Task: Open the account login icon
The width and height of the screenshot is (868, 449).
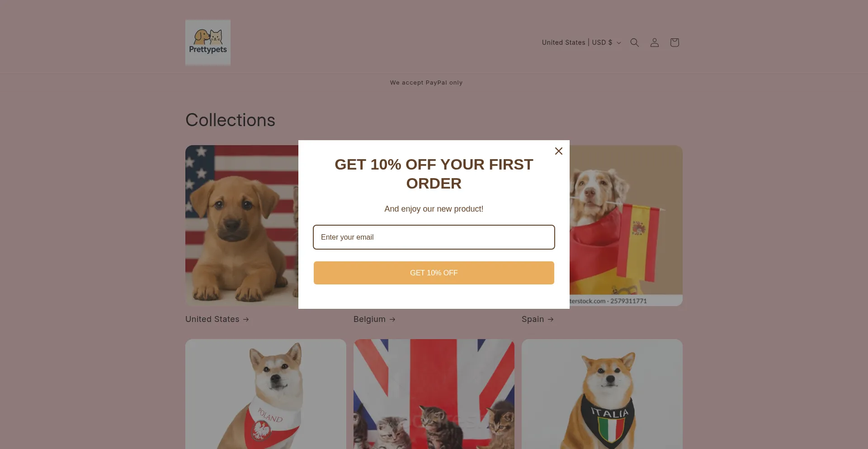Action: point(654,43)
